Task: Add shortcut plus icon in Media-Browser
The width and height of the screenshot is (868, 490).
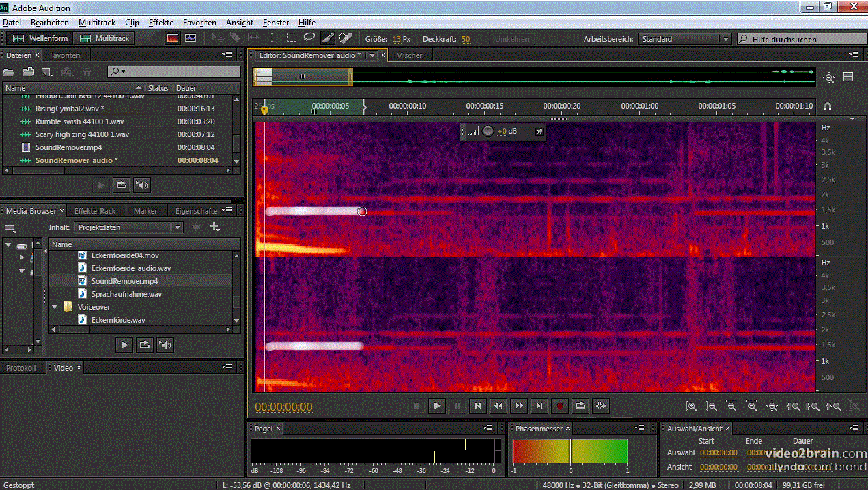Action: click(x=214, y=227)
